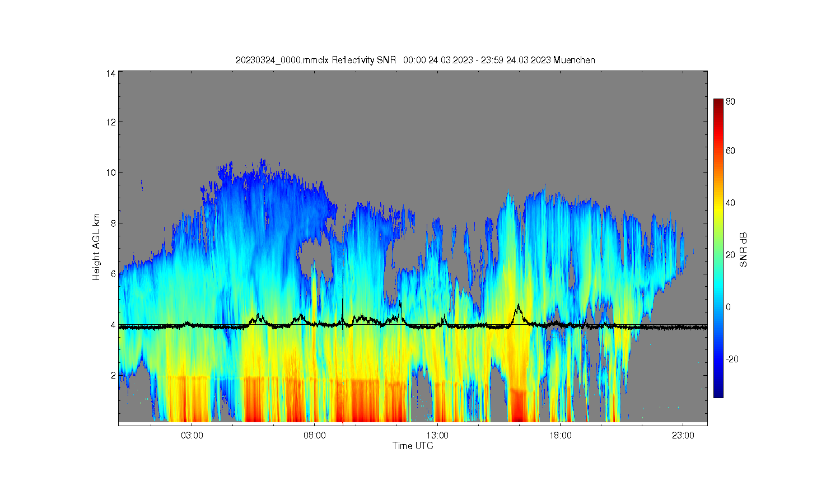Viewport: 840px width, 504px height.
Task: Click the 08:00 time tick label
Action: click(x=315, y=435)
